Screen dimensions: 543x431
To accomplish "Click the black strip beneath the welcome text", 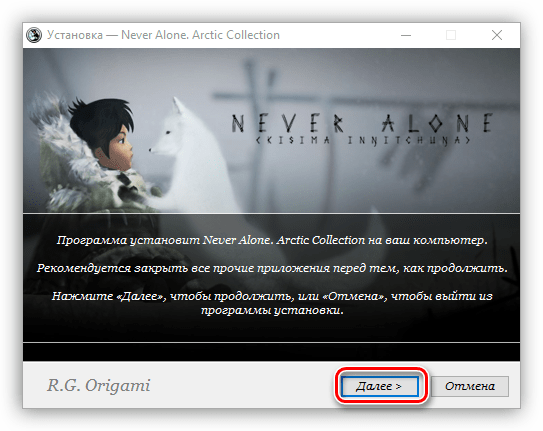I will [x=272, y=352].
